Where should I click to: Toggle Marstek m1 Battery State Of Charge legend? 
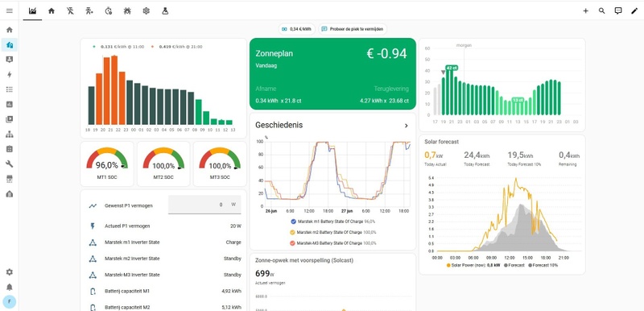pyautogui.click(x=332, y=222)
